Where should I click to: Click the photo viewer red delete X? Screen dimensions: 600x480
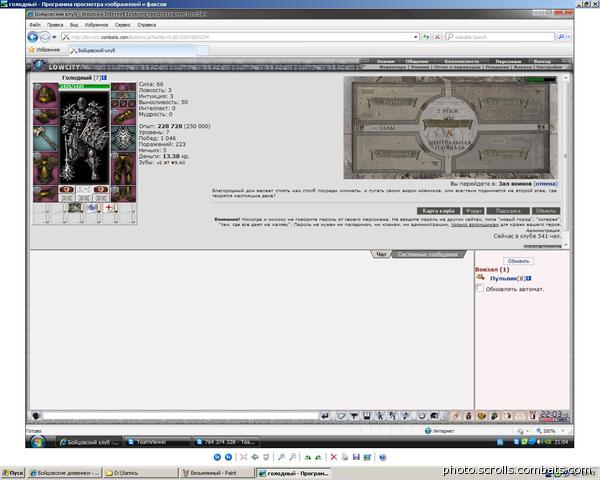(x=334, y=457)
